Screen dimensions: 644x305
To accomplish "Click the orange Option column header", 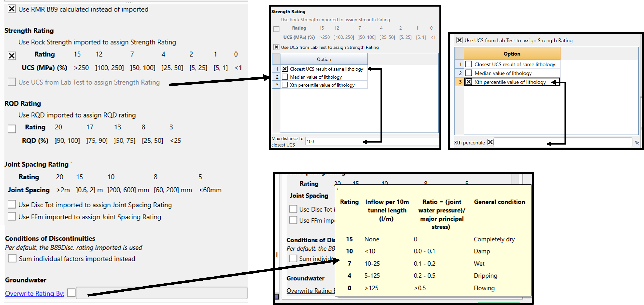I will (512, 54).
